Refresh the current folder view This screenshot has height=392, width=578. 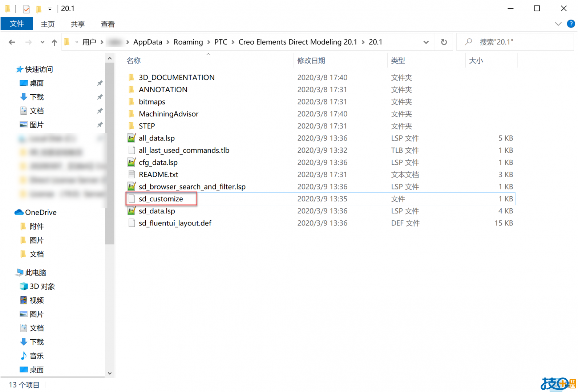[444, 42]
